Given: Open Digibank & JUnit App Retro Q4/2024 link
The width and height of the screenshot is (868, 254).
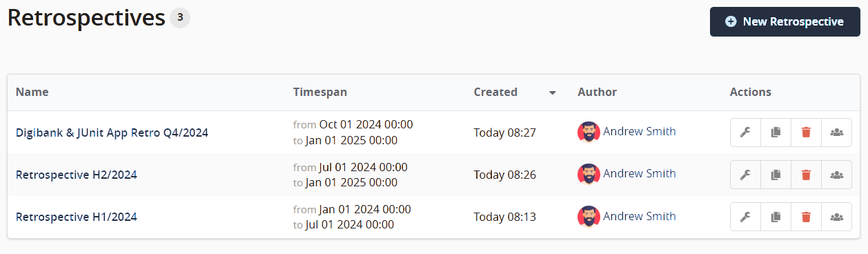Looking at the screenshot, I should pyautogui.click(x=112, y=133).
